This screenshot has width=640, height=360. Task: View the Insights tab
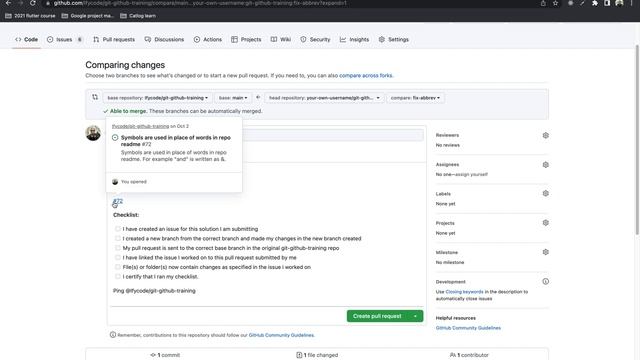tap(354, 40)
